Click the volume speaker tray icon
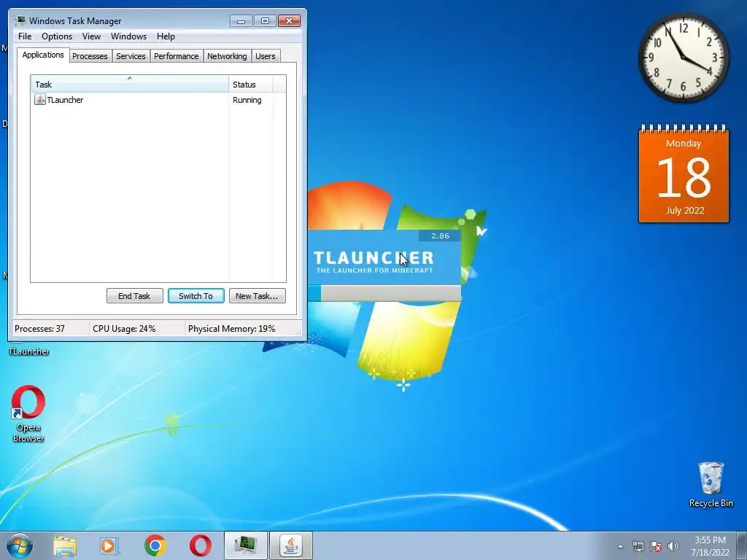 673,546
